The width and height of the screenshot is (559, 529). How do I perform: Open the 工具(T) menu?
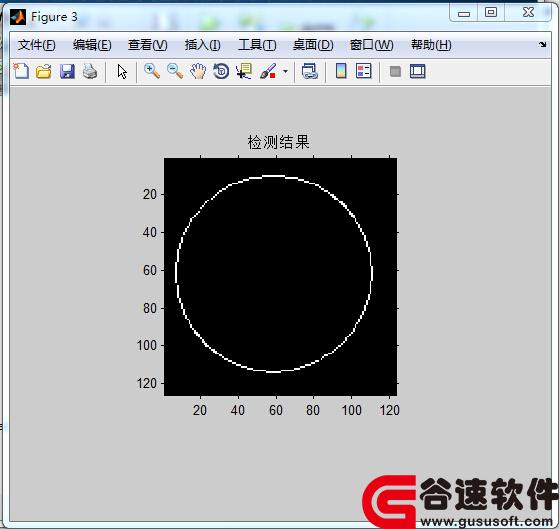point(257,45)
